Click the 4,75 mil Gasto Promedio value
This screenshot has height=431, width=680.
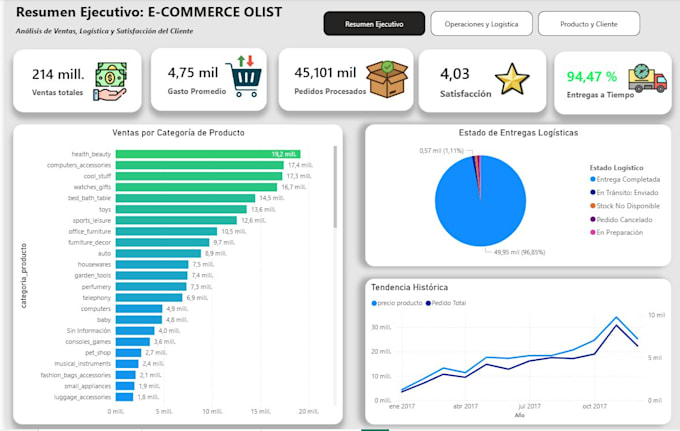193,72
